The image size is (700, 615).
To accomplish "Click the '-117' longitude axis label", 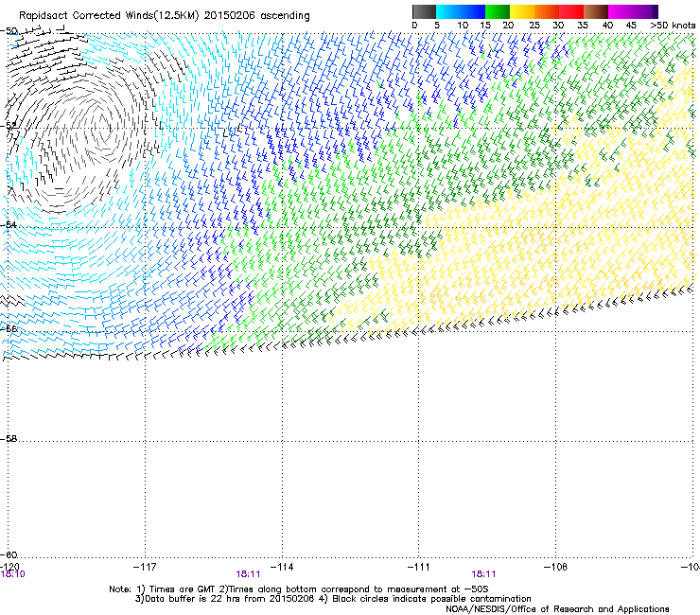I will (x=145, y=567).
